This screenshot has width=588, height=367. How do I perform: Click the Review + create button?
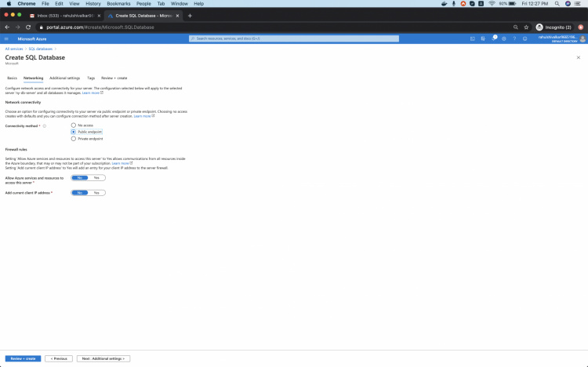(x=23, y=358)
